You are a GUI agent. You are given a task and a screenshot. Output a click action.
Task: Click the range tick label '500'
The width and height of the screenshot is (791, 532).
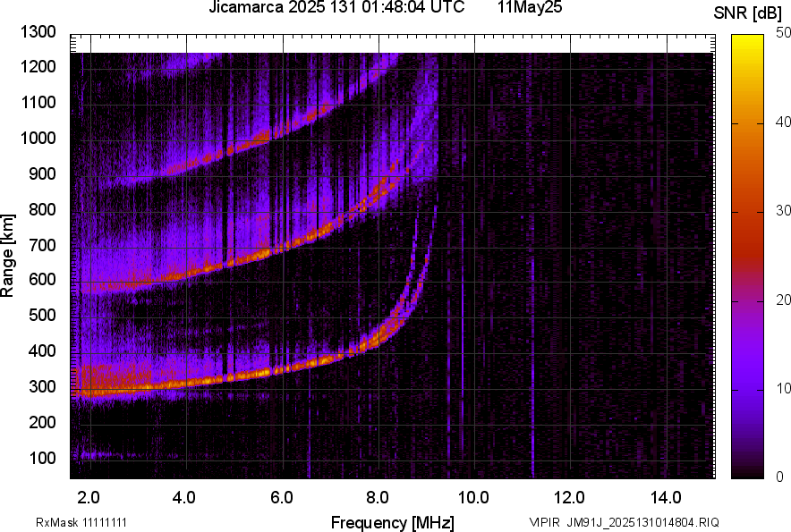pos(42,315)
